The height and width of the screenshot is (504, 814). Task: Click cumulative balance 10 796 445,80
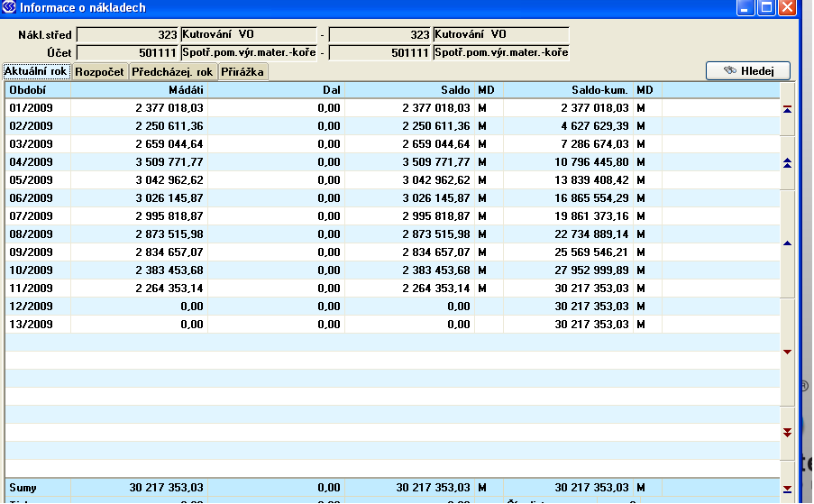(x=592, y=162)
